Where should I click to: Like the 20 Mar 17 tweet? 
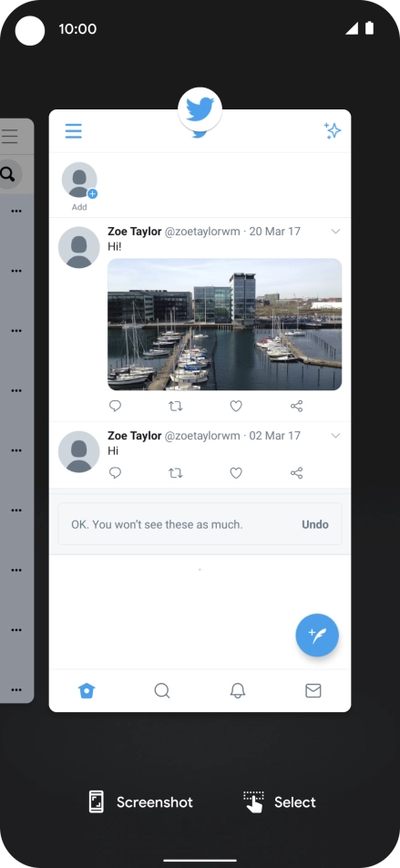click(x=236, y=407)
